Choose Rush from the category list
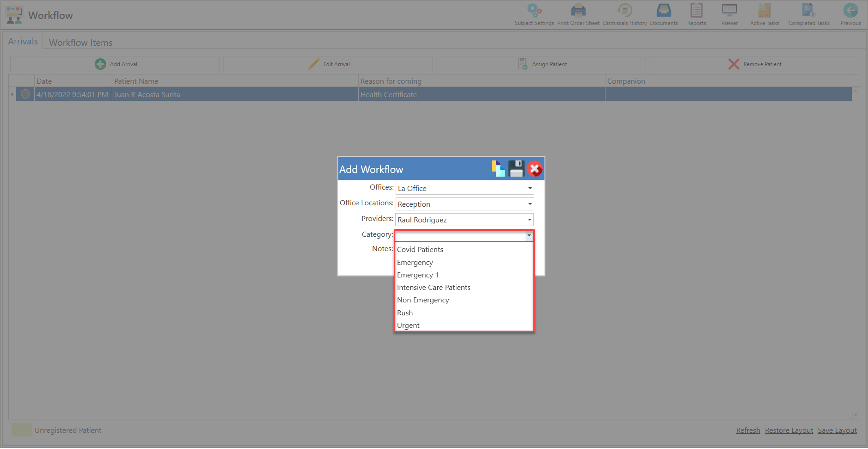This screenshot has height=449, width=868. click(x=464, y=313)
